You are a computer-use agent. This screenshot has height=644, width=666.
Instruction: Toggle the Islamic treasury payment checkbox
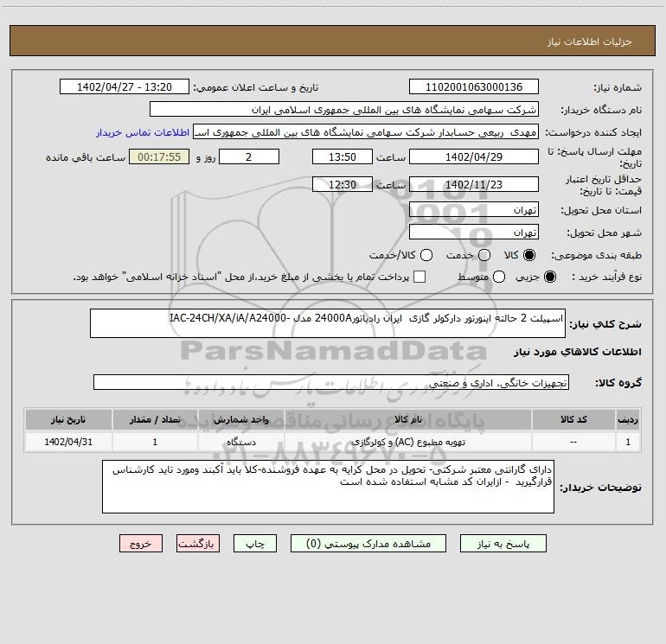coord(419,277)
